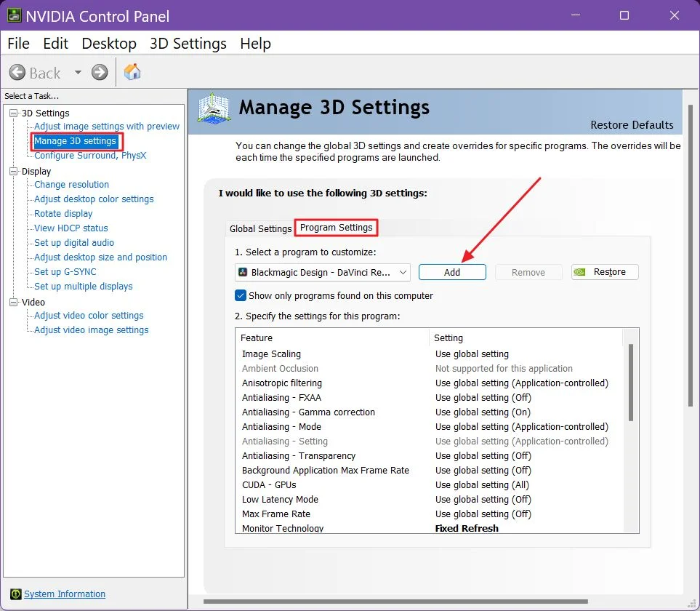Select Adjust video image settings

tap(92, 330)
